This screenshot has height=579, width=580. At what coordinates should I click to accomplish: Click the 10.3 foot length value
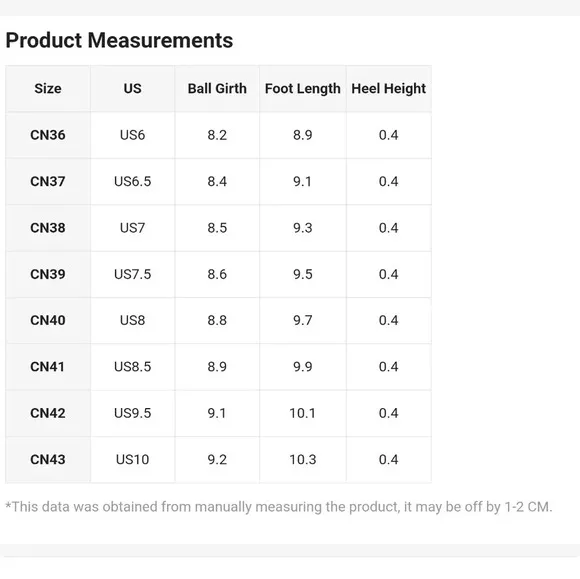(x=303, y=460)
